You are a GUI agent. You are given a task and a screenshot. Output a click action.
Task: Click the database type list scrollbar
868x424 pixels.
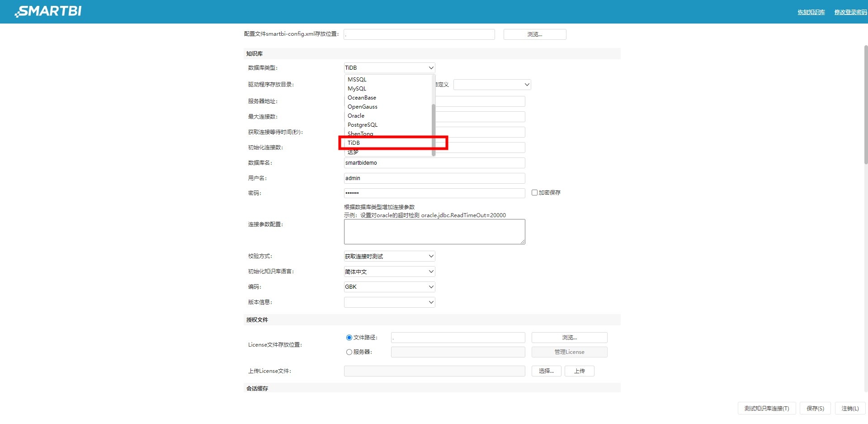point(434,129)
